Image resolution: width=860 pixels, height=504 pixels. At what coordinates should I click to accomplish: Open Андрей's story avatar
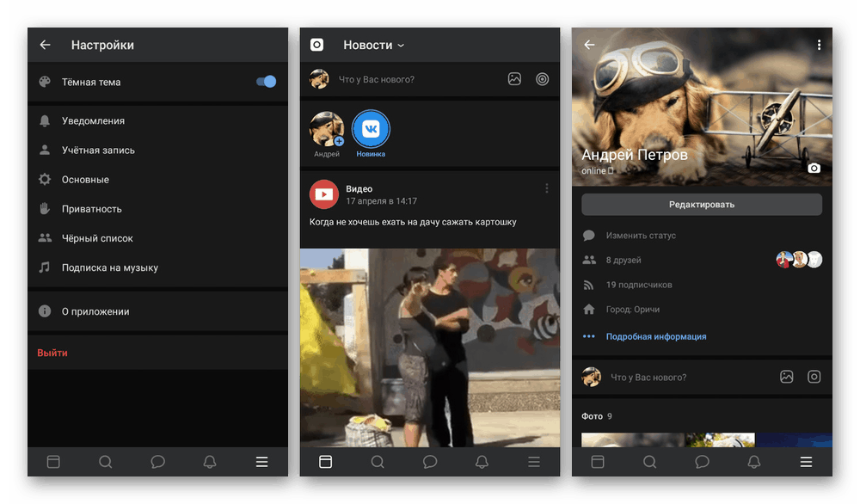click(x=327, y=129)
